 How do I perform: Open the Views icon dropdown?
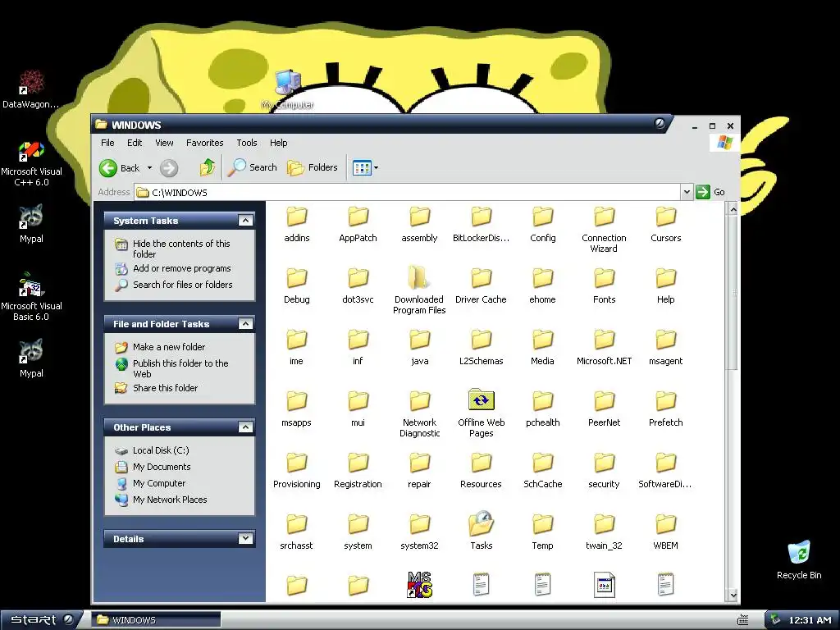coord(365,167)
